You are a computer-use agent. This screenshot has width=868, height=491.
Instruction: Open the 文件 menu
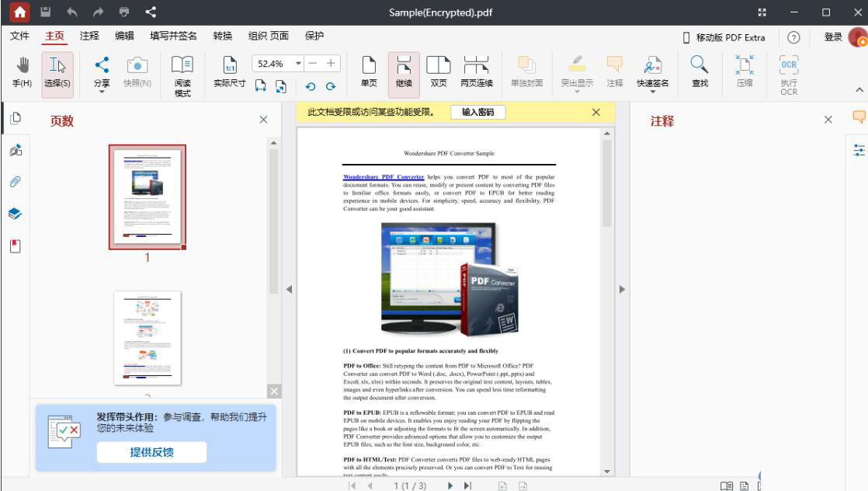click(19, 36)
